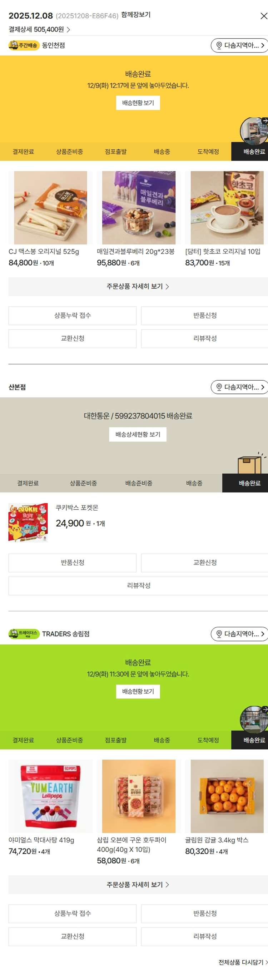The width and height of the screenshot is (268, 980).
Task: Open delivery photo thumbnail for 동인천점
Action: [x=255, y=130]
